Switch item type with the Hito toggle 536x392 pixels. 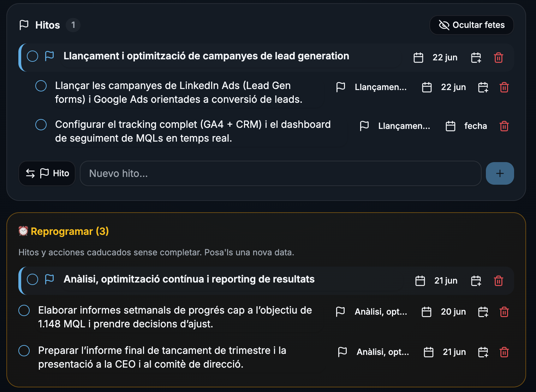tap(47, 173)
